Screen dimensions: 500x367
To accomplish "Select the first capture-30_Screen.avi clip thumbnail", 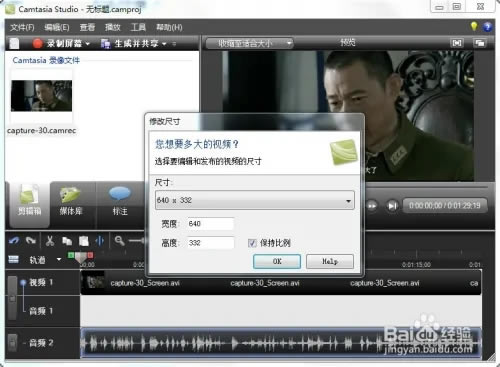I will 94,282.
